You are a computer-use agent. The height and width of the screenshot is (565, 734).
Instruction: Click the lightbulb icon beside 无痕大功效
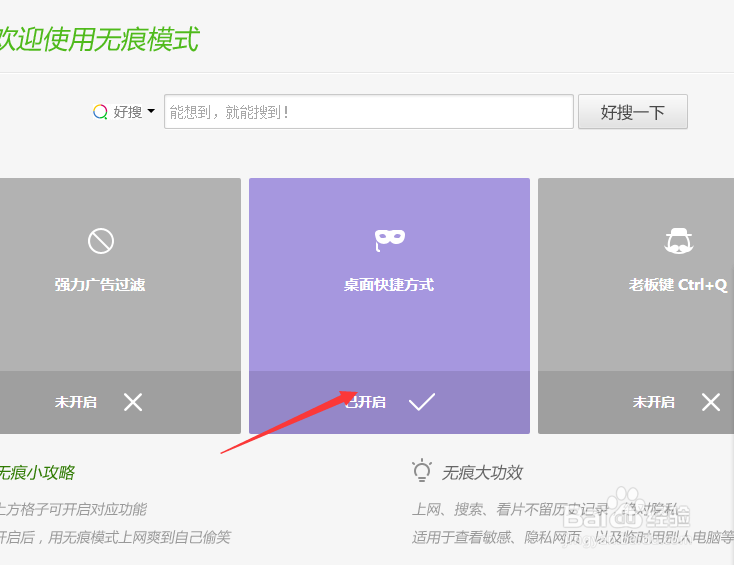(x=422, y=470)
